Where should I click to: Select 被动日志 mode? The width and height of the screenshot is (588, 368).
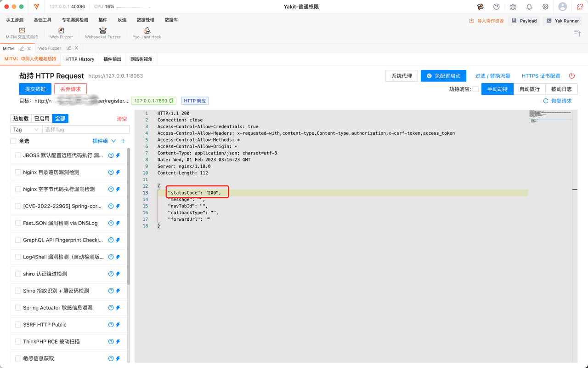pos(561,89)
